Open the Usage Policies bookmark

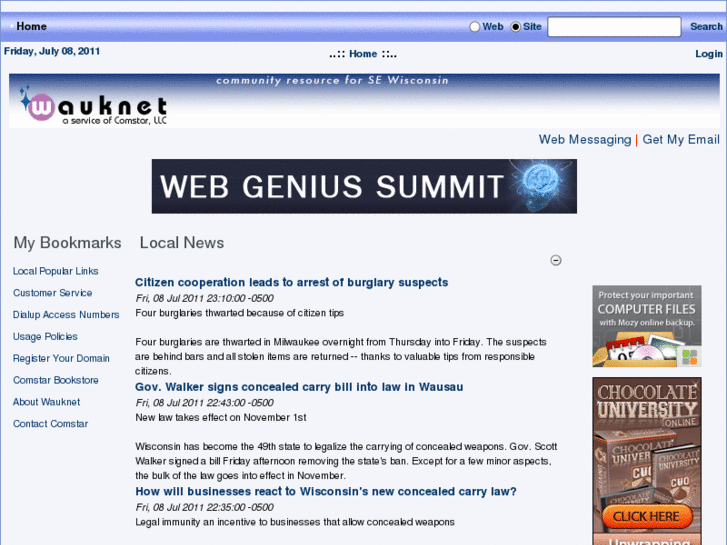[45, 336]
